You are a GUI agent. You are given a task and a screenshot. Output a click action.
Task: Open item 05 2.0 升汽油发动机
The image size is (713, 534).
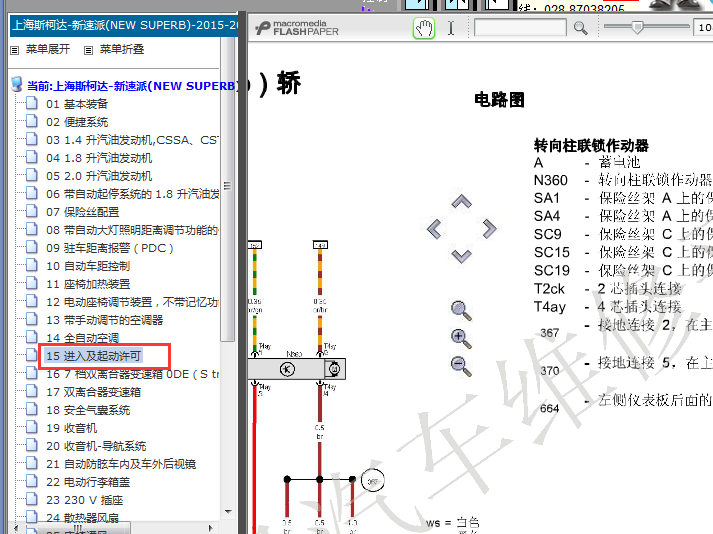99,176
